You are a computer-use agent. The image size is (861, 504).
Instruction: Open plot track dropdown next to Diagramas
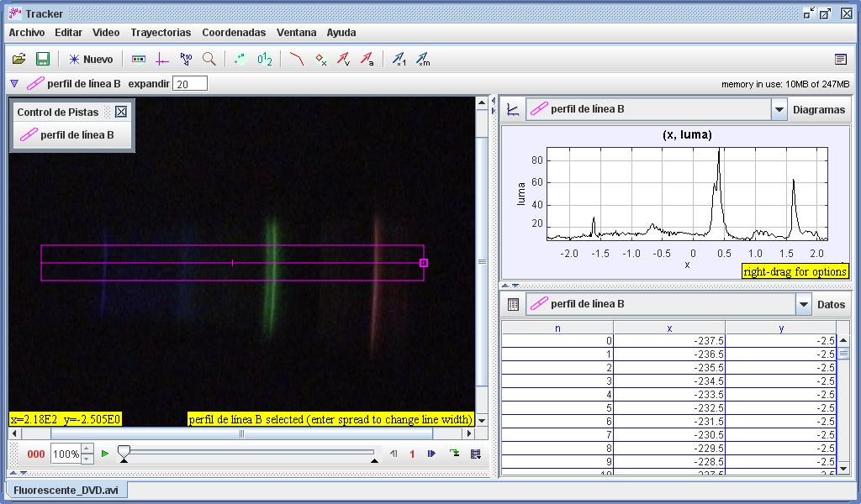[x=779, y=109]
